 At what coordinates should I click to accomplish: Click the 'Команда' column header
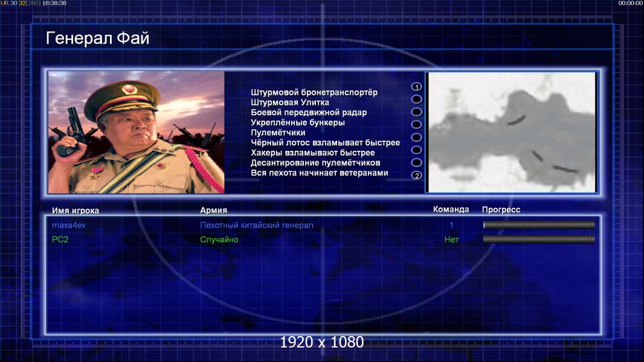tap(451, 209)
